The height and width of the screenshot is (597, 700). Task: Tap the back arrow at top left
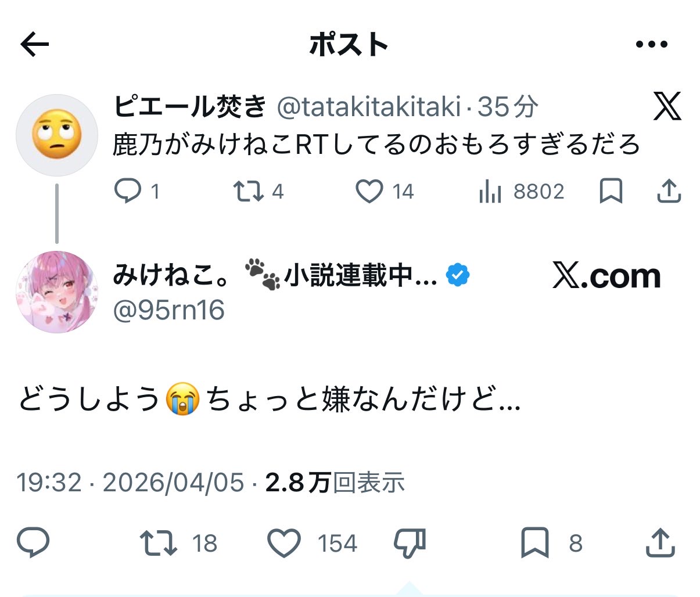tap(35, 45)
